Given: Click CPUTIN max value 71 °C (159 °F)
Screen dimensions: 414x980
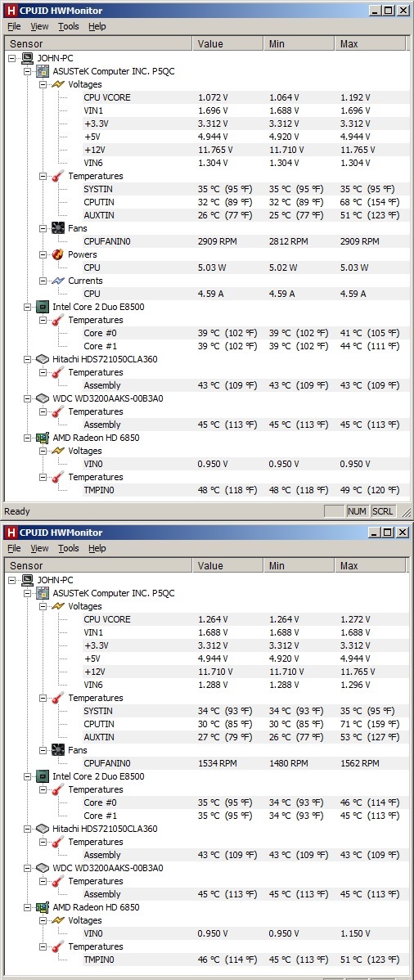Looking at the screenshot, I should [370, 724].
